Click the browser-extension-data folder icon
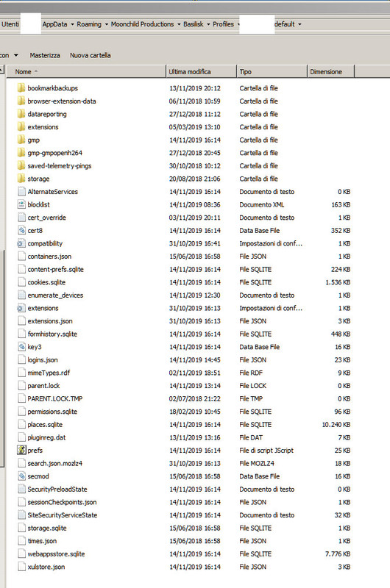This screenshot has width=390, height=588. 21,101
